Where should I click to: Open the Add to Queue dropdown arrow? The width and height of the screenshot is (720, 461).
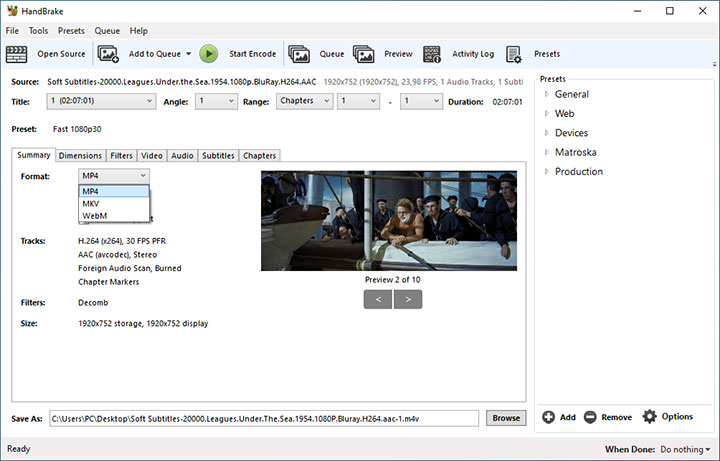click(x=188, y=54)
